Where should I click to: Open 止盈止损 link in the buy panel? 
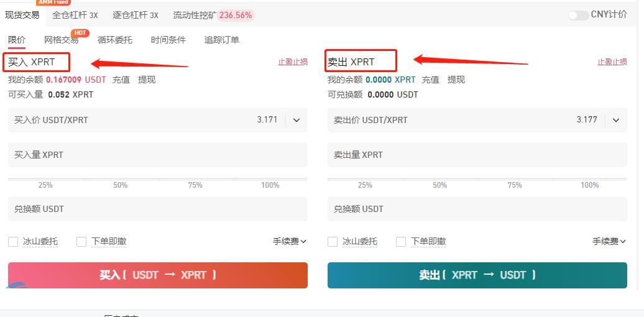[x=293, y=62]
